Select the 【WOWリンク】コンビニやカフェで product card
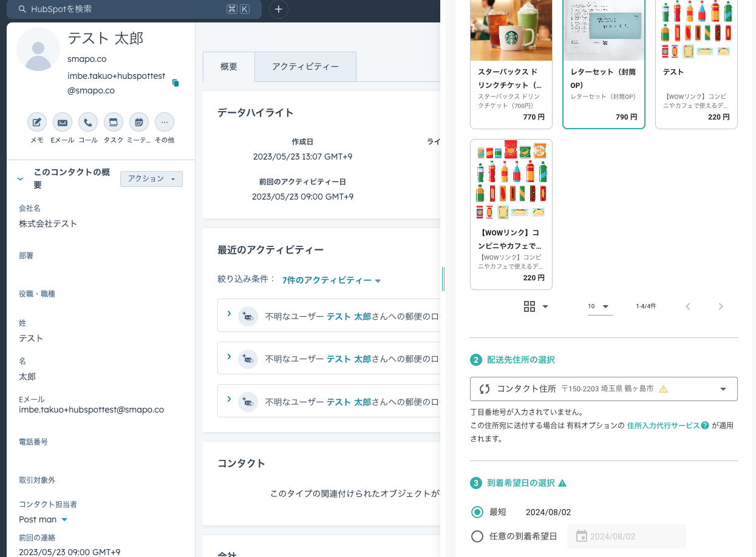 tap(511, 214)
